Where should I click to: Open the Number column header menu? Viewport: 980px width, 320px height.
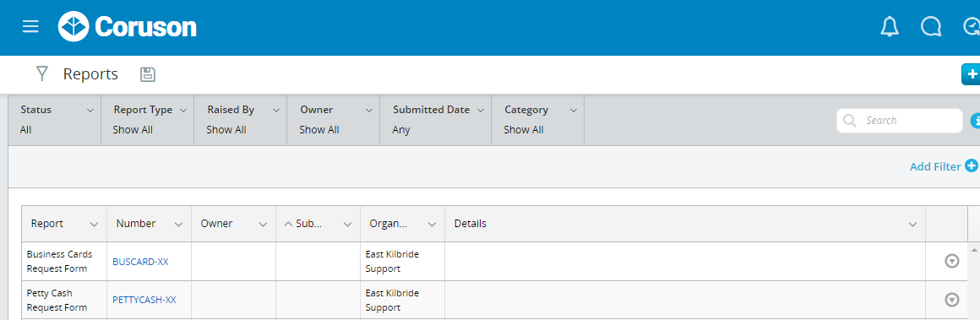click(x=179, y=225)
